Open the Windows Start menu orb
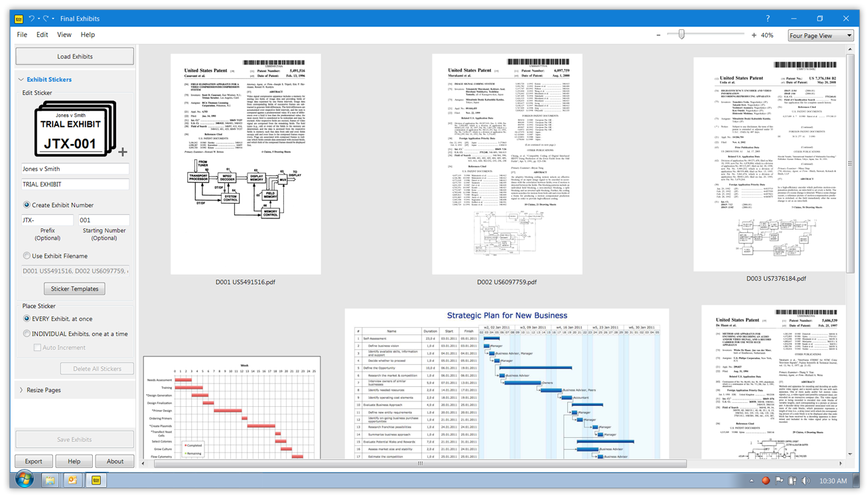 pyautogui.click(x=24, y=480)
